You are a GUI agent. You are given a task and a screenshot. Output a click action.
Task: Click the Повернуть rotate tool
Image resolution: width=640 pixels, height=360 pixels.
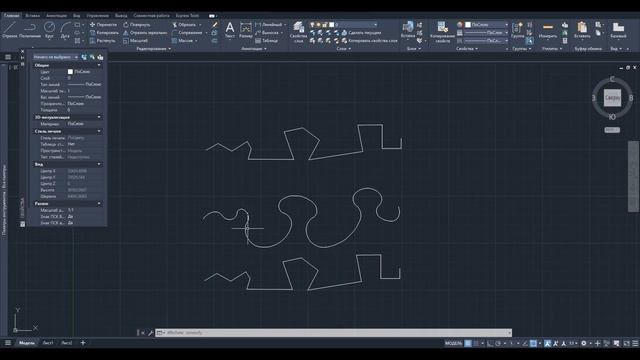[x=137, y=24]
